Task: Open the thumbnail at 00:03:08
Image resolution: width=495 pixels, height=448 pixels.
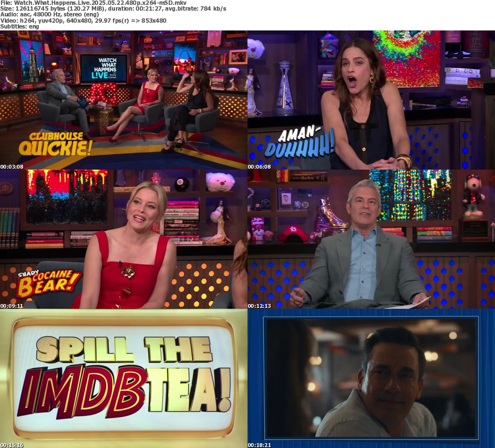Action: (x=124, y=100)
